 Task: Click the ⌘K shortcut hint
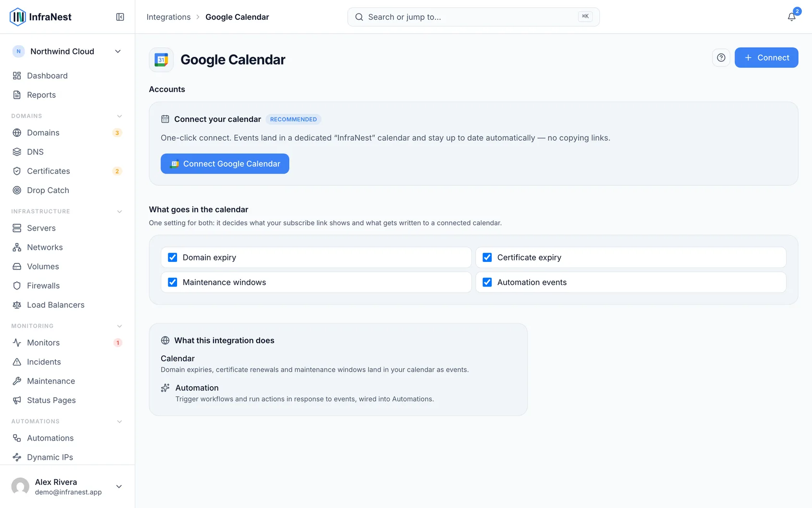click(x=585, y=16)
